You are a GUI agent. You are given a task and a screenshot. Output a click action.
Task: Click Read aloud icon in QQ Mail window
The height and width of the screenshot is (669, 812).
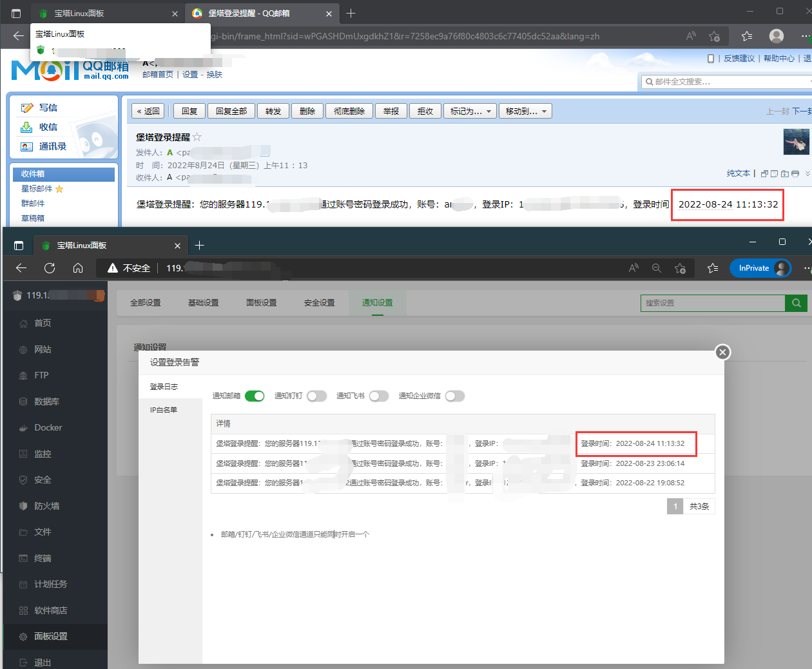pyautogui.click(x=691, y=36)
